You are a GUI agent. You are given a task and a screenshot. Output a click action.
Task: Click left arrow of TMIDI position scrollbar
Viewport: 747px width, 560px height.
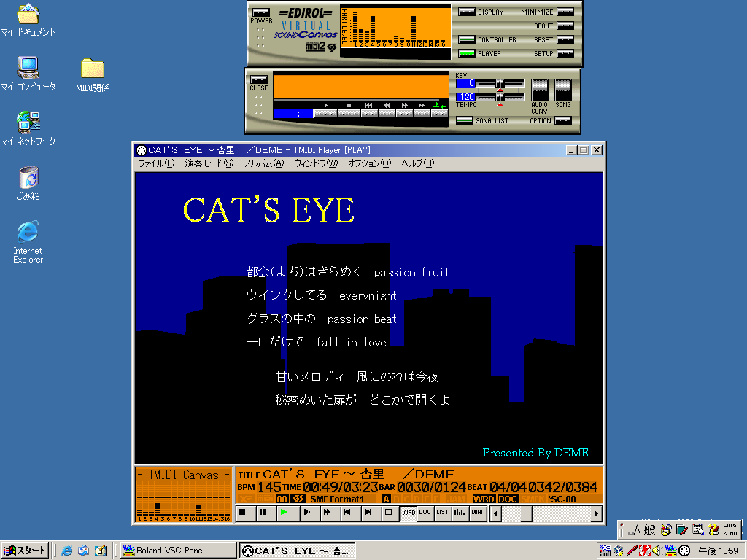tap(495, 514)
